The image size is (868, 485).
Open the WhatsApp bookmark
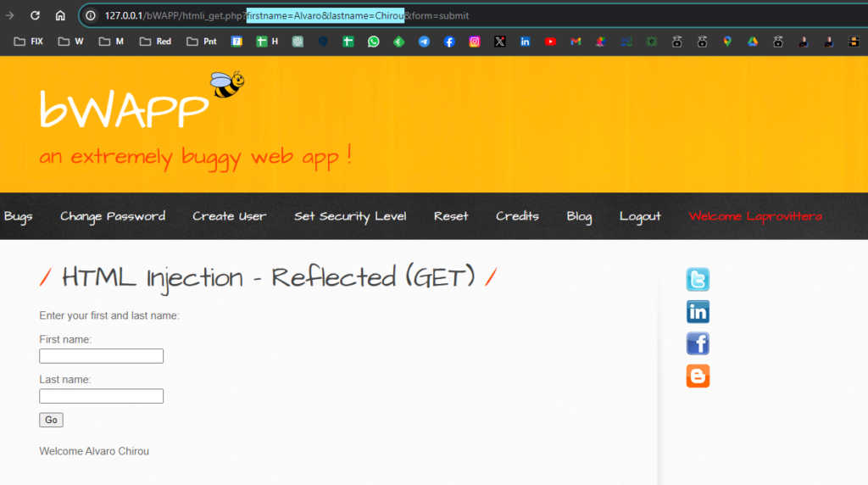click(x=374, y=42)
